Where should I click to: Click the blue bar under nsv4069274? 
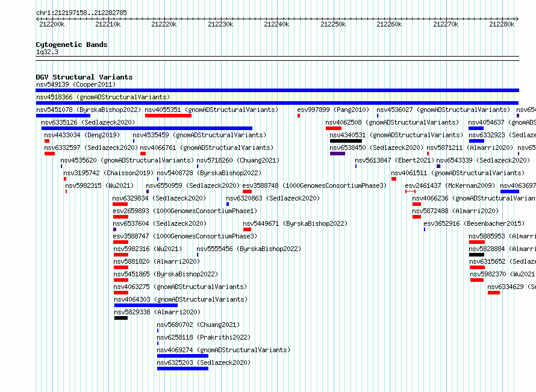point(182,356)
